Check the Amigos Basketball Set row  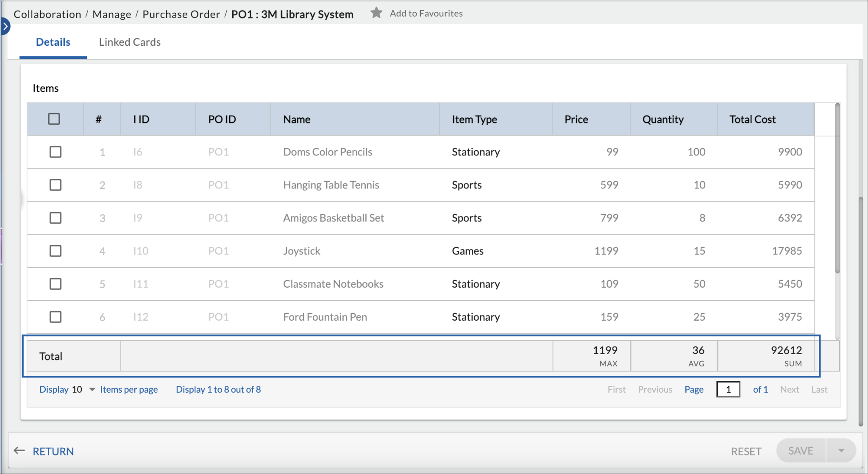(x=56, y=218)
